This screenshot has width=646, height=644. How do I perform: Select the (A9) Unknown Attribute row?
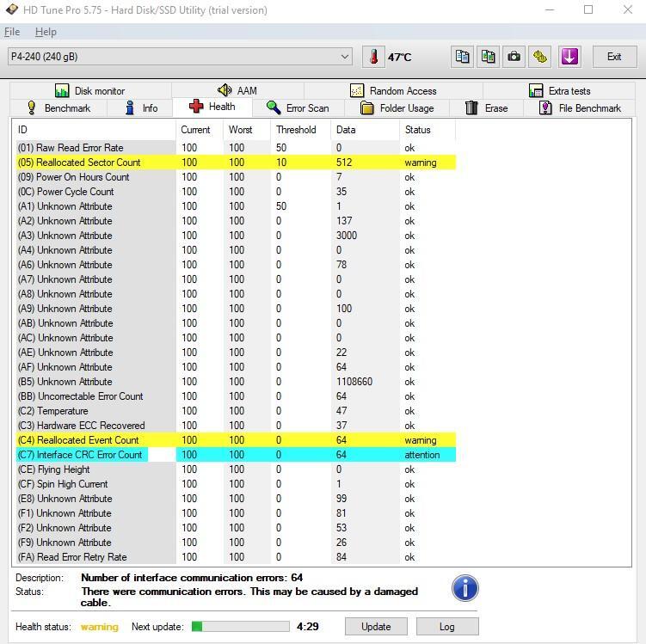tap(236, 309)
